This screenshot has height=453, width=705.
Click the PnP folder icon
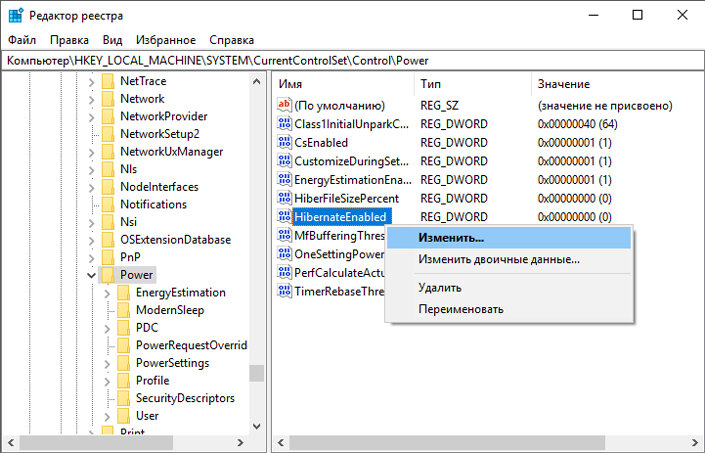[108, 257]
